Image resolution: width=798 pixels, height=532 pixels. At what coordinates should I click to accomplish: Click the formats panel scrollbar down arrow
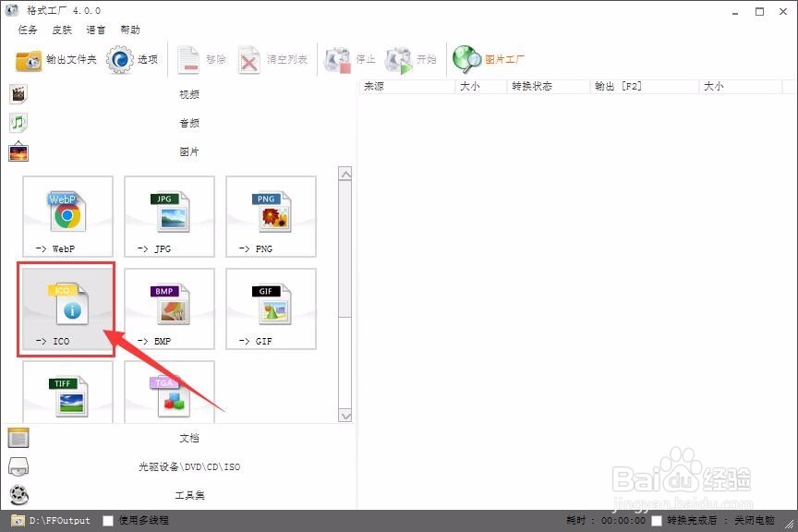pos(346,417)
